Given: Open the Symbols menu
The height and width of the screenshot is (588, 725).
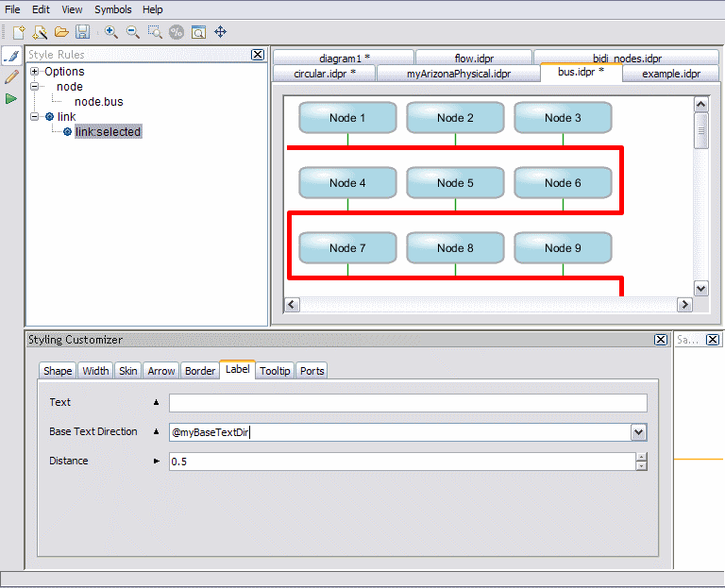Looking at the screenshot, I should pos(113,9).
